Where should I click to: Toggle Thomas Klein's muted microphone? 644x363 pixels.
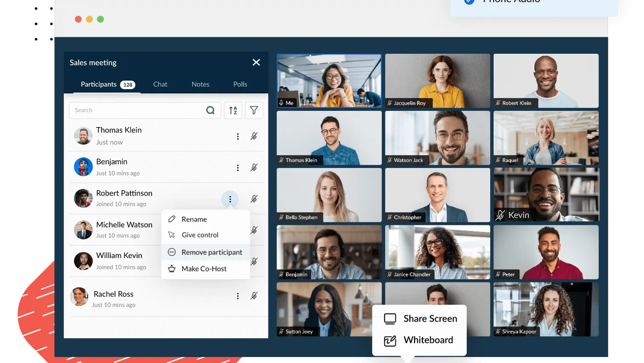coord(254,136)
